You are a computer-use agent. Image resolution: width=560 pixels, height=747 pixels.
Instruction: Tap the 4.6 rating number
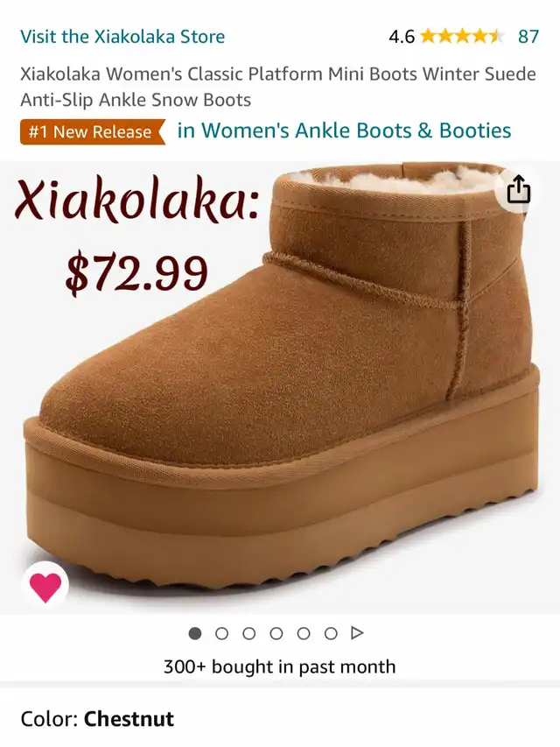pyautogui.click(x=402, y=37)
